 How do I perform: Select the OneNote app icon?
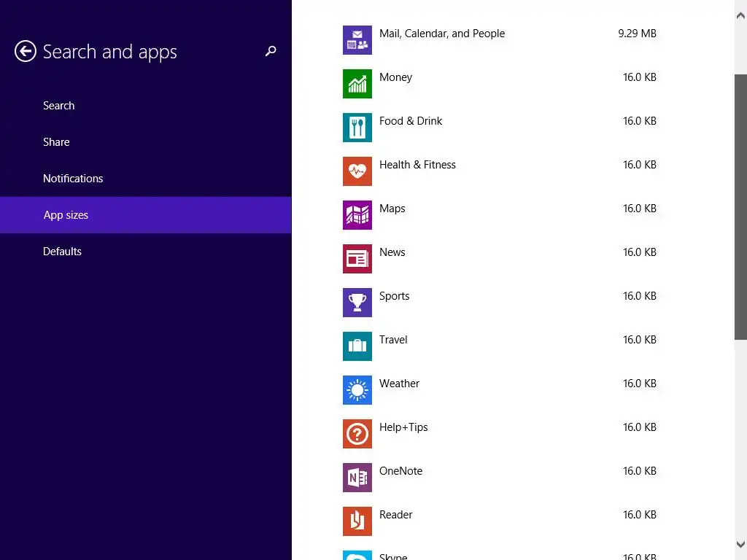(x=357, y=478)
